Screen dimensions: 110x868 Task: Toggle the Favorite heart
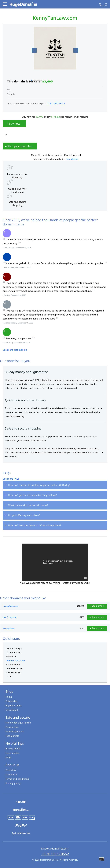9,91
